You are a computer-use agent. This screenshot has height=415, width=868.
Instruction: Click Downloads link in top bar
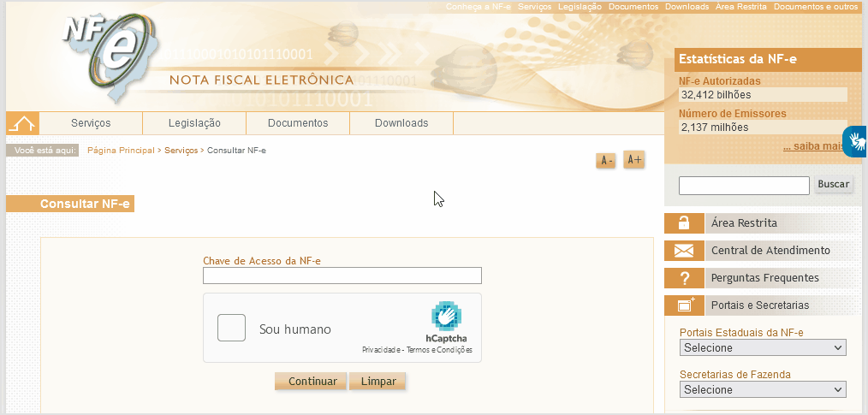tap(687, 7)
